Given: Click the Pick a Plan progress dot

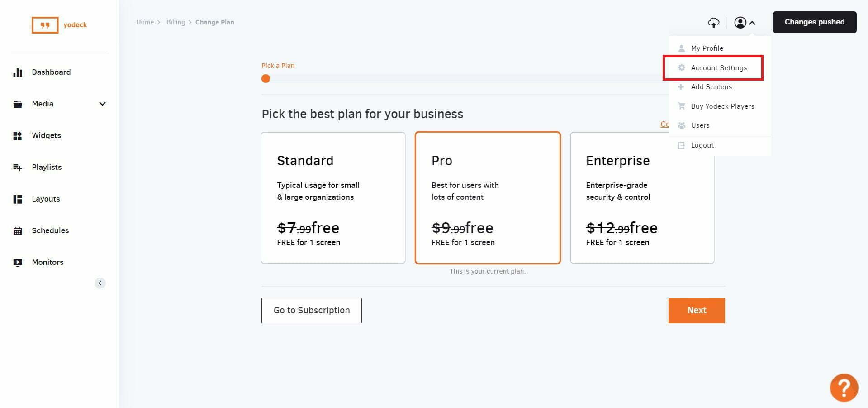Looking at the screenshot, I should pos(266,79).
